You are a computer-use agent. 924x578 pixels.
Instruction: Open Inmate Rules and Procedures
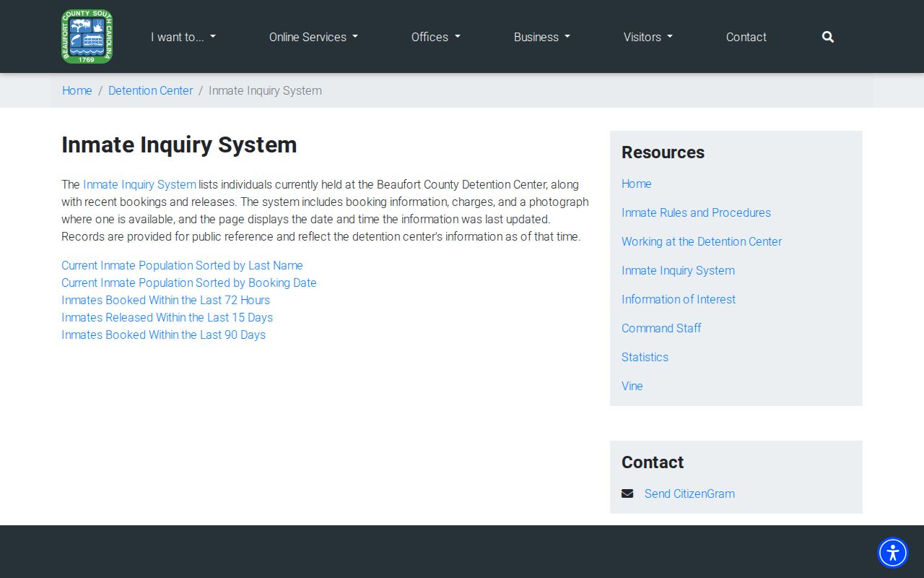click(x=696, y=212)
